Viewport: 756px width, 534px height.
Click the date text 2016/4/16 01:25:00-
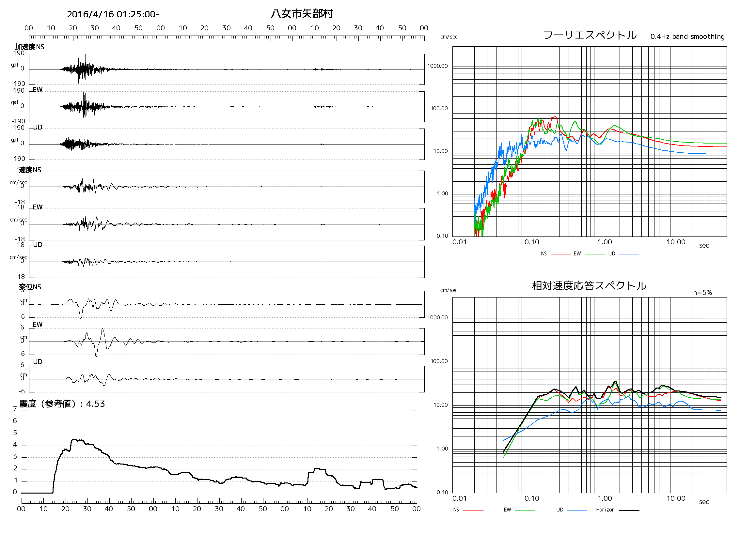pyautogui.click(x=113, y=14)
